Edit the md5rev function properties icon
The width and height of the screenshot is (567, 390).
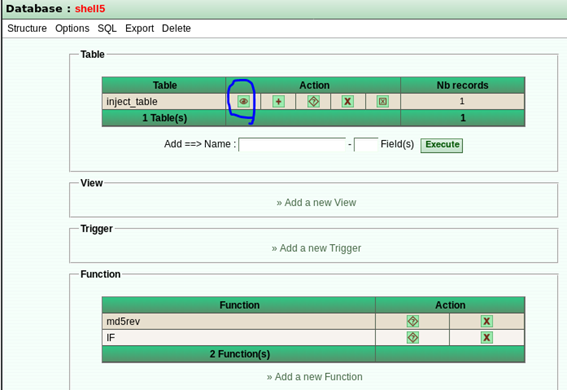tap(413, 321)
